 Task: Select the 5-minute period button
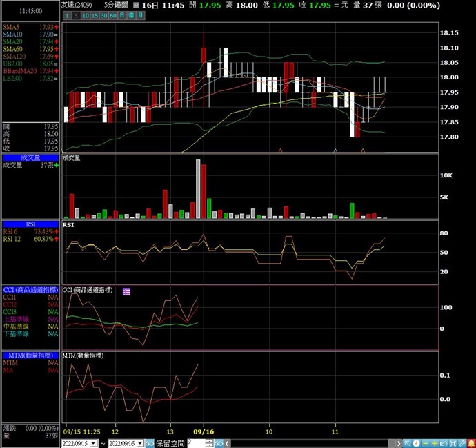click(76, 15)
